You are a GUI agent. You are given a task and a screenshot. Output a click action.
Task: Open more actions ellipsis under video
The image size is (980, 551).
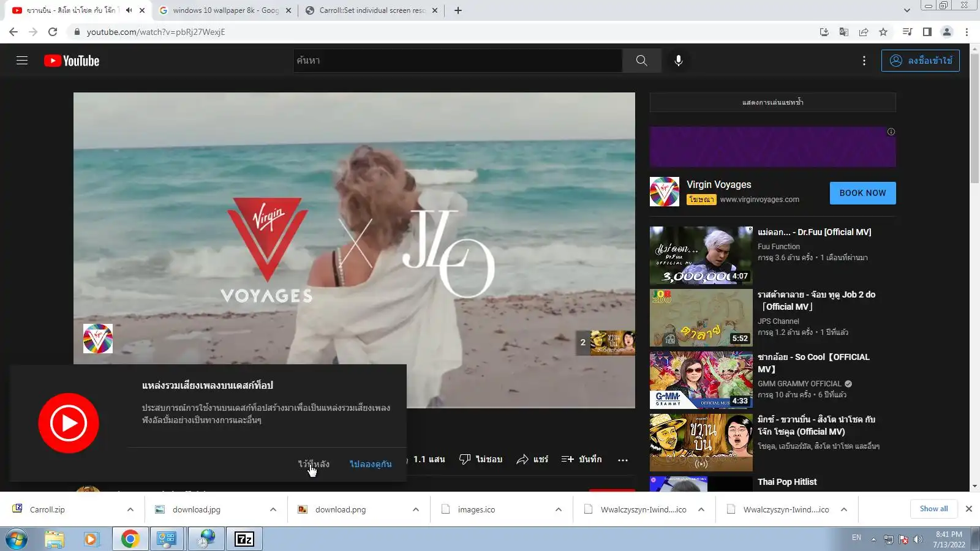tap(623, 460)
